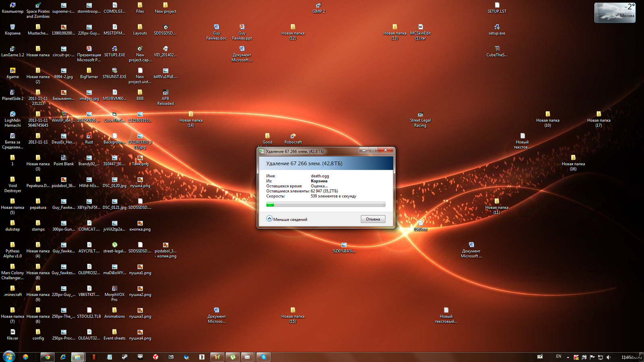Select the Битва за Средиземье shortcut
This screenshot has width=644, height=362.
click(x=12, y=141)
